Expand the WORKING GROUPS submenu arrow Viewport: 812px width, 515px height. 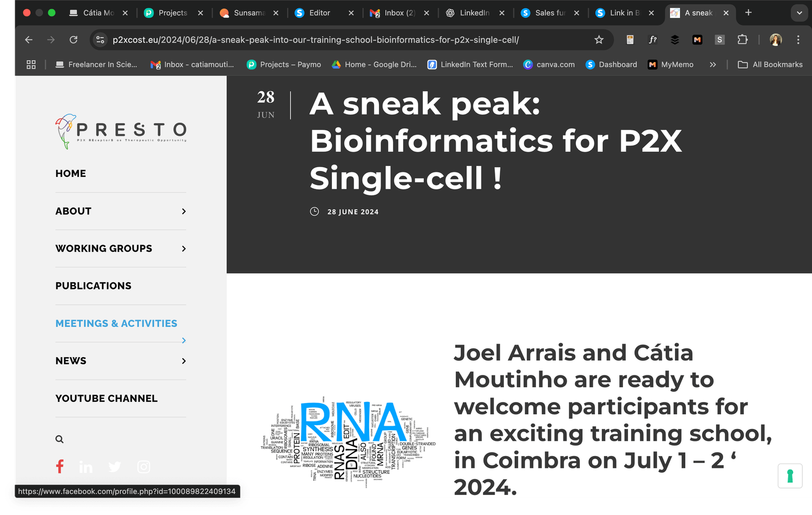click(184, 249)
